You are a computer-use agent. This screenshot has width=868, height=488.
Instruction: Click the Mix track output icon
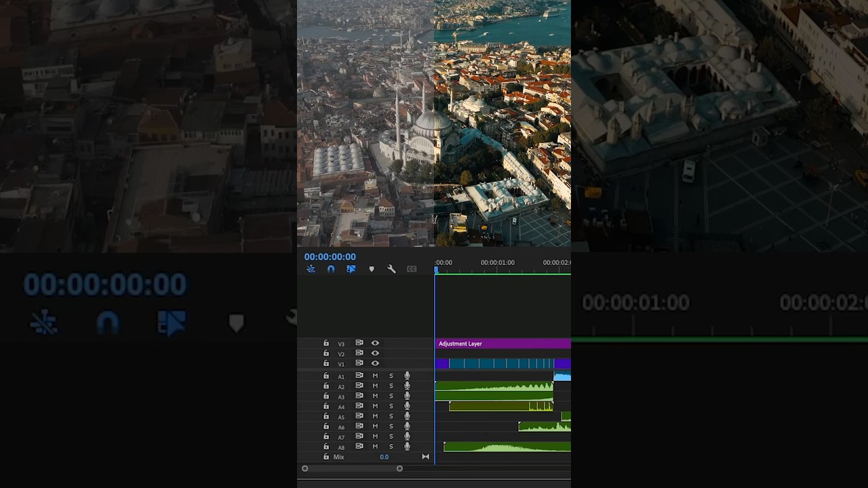point(425,457)
